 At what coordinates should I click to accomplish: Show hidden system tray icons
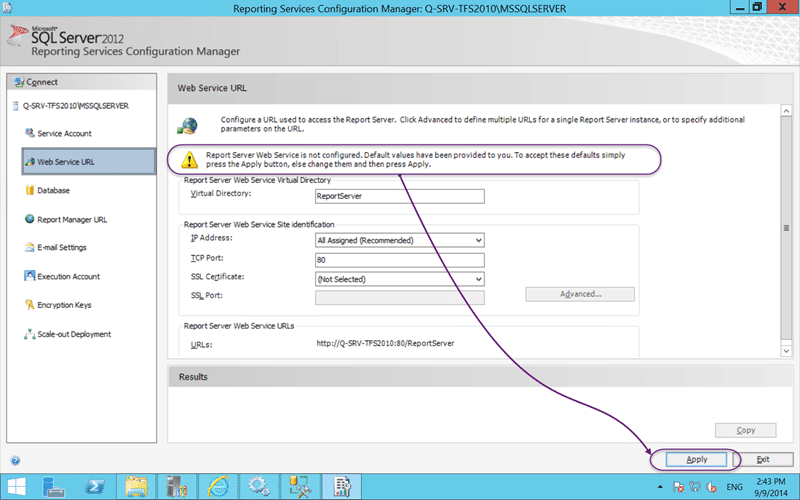click(x=660, y=487)
